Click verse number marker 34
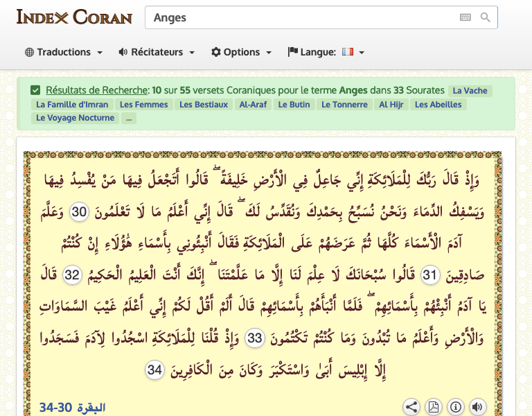The image size is (532, 416). point(154,370)
